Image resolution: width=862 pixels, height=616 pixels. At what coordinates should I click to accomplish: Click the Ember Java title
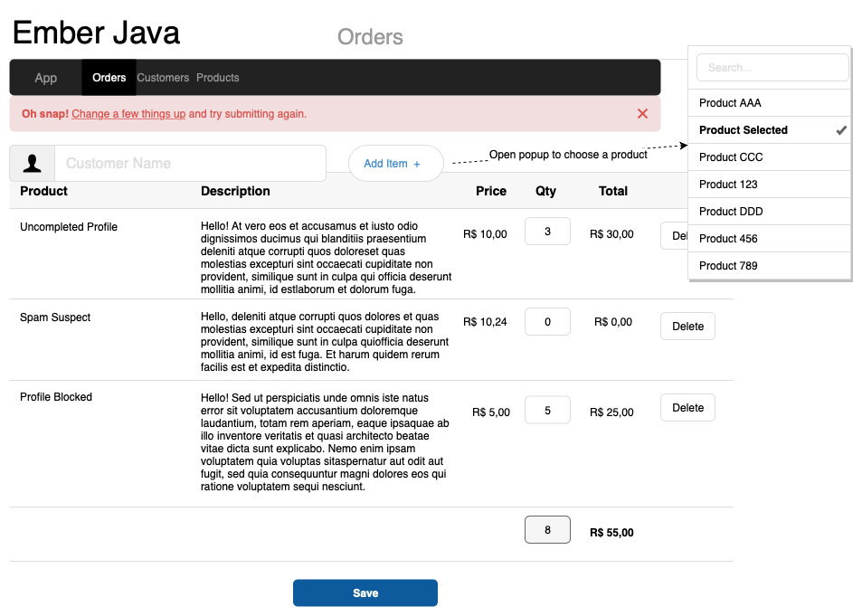click(96, 33)
